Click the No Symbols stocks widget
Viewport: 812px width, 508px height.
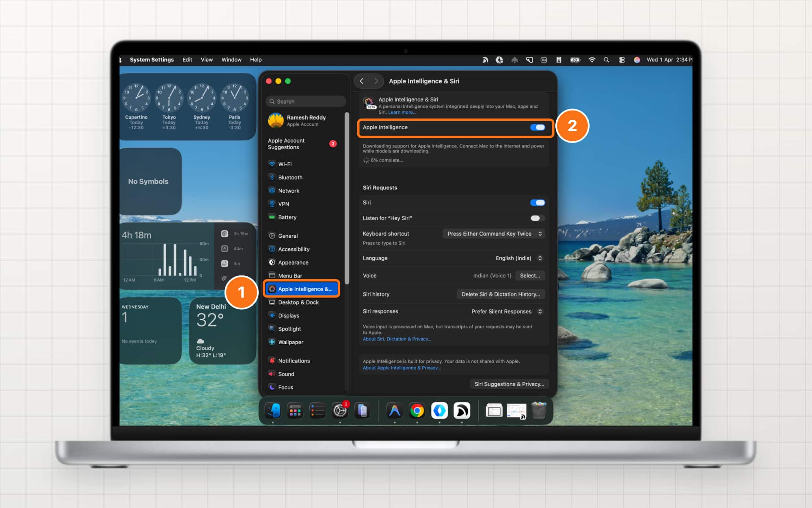click(150, 181)
